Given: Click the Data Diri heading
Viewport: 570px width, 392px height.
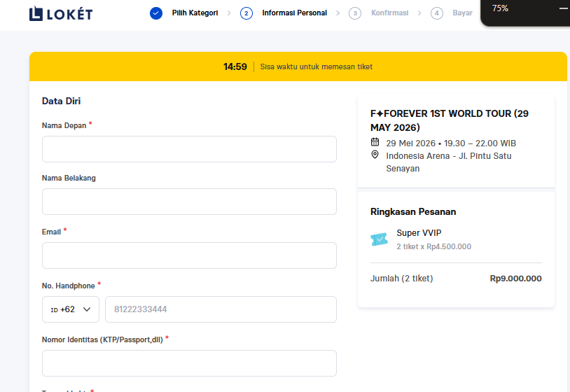Looking at the screenshot, I should [61, 101].
